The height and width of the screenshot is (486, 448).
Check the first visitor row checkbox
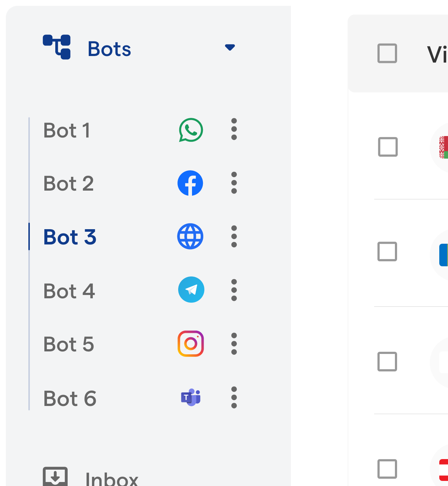coord(388,147)
